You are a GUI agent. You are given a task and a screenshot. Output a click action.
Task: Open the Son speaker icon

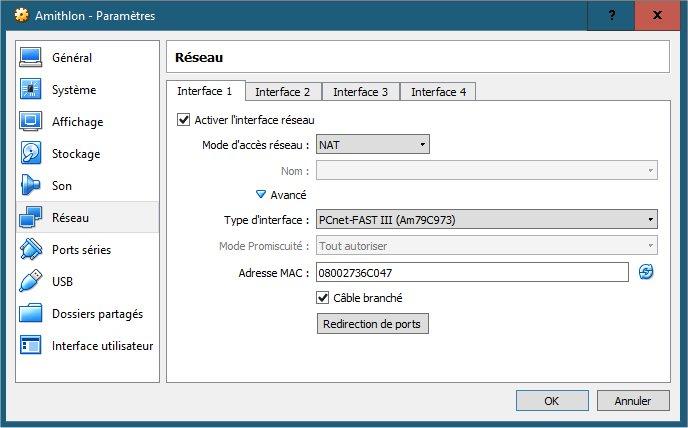[x=30, y=185]
